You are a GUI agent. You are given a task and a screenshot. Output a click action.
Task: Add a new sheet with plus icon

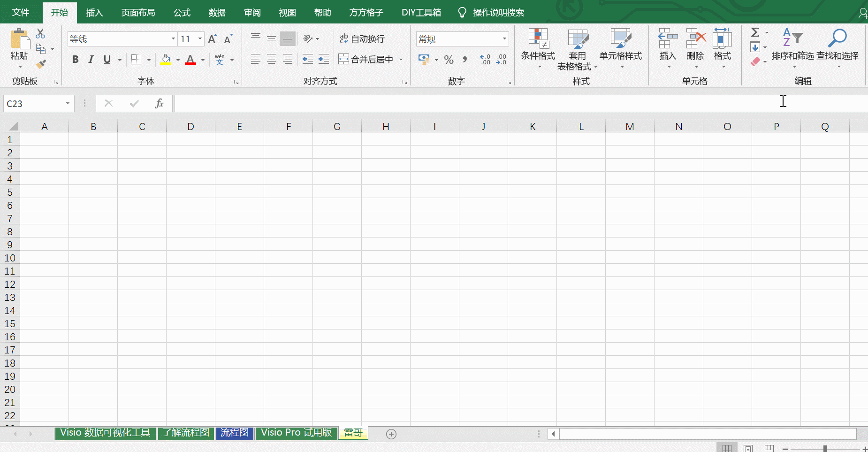click(x=391, y=434)
